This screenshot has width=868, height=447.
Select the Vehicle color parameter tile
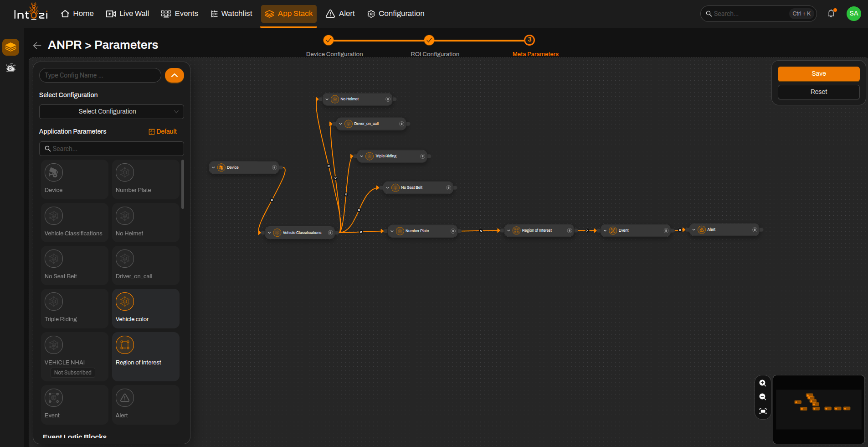click(146, 308)
